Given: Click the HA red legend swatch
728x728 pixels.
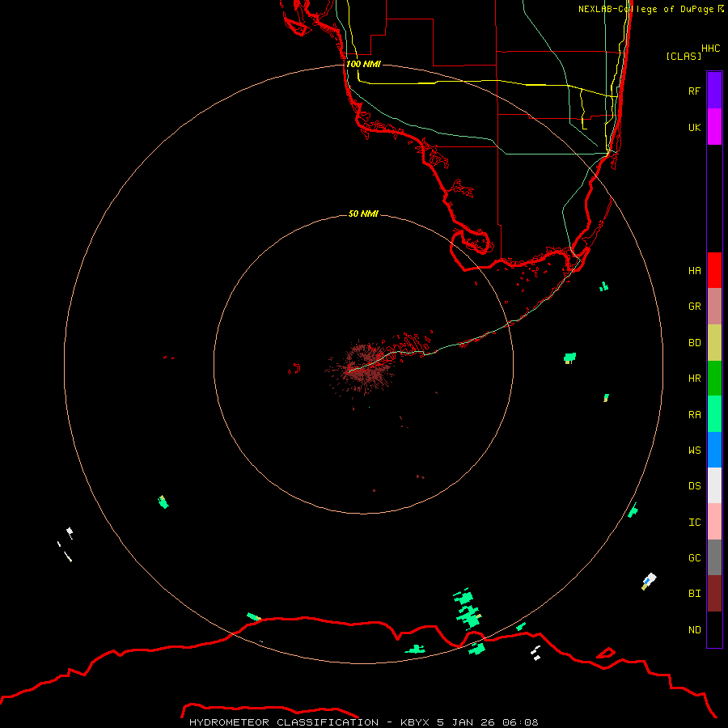Looking at the screenshot, I should point(714,270).
